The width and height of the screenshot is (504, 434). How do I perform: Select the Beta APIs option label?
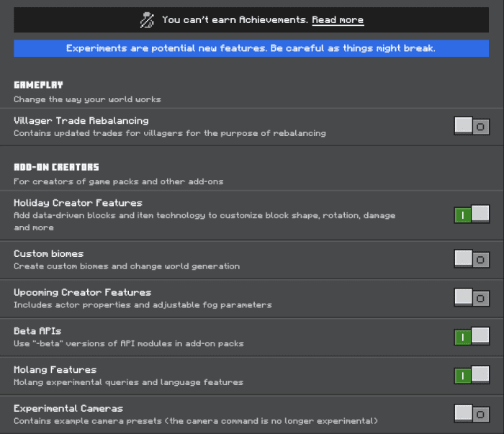click(37, 331)
